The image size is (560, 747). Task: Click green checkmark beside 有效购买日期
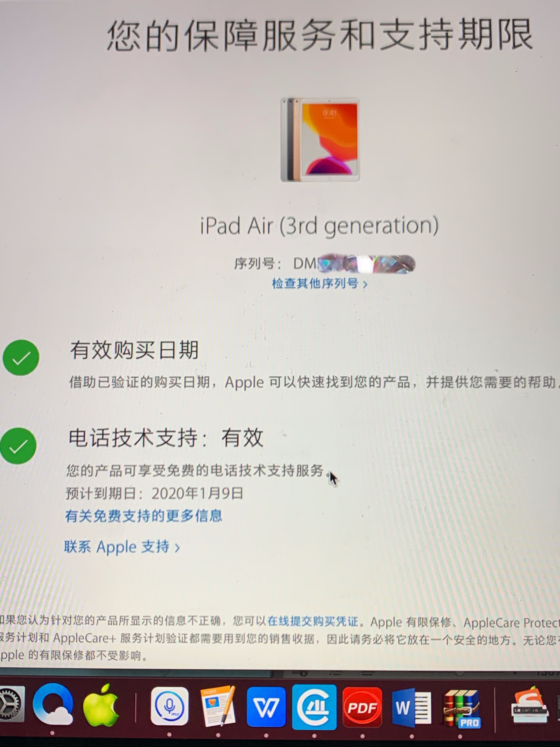coord(21,358)
